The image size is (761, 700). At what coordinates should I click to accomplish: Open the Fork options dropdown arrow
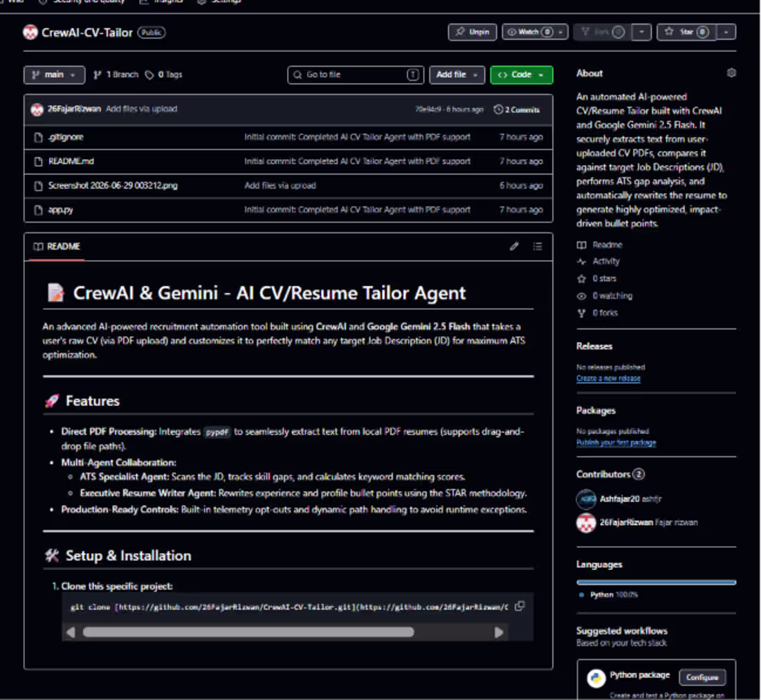[641, 32]
